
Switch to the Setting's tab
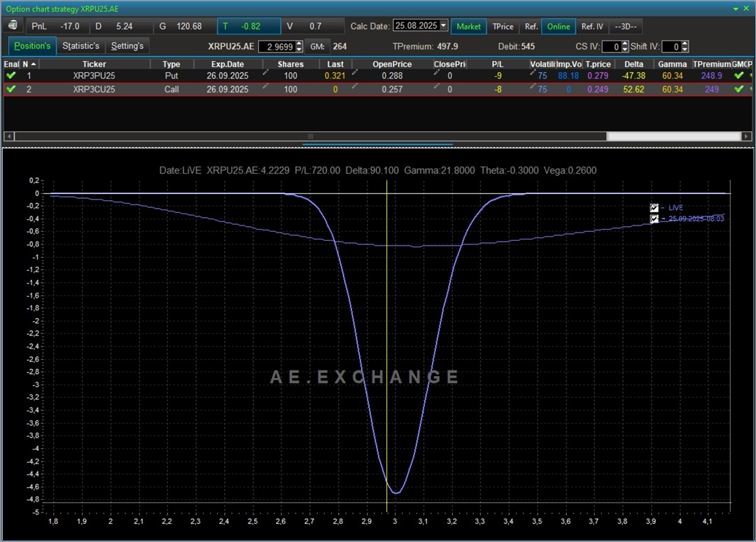[127, 46]
